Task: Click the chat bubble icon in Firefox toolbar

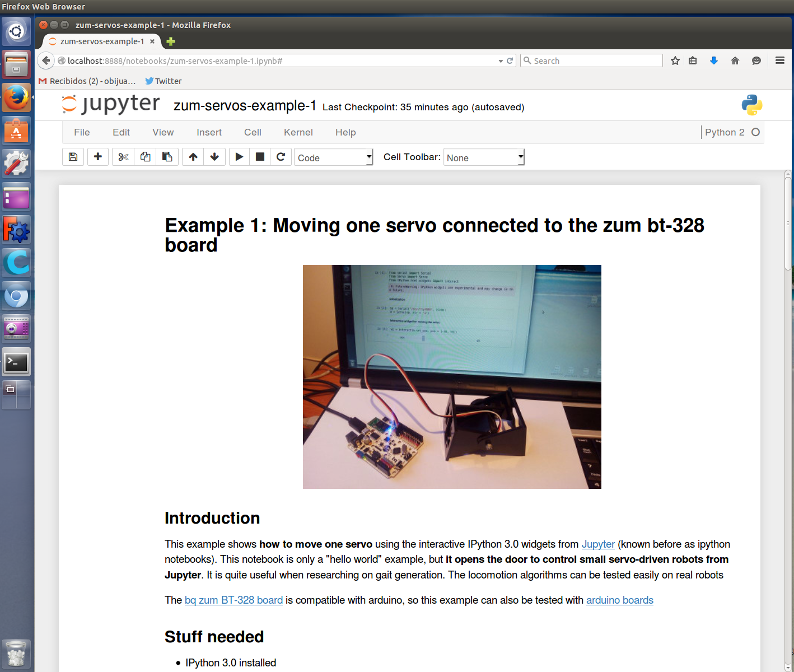Action: click(x=756, y=60)
